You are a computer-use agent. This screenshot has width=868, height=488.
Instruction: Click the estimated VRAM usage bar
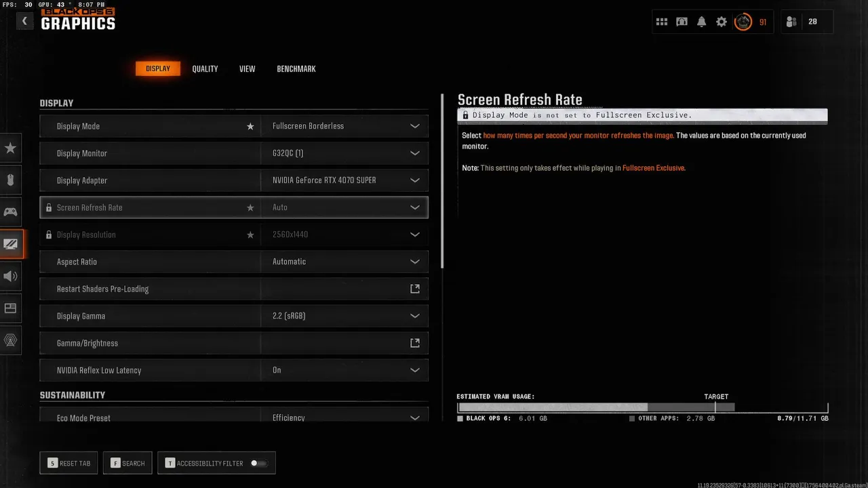[642, 407]
